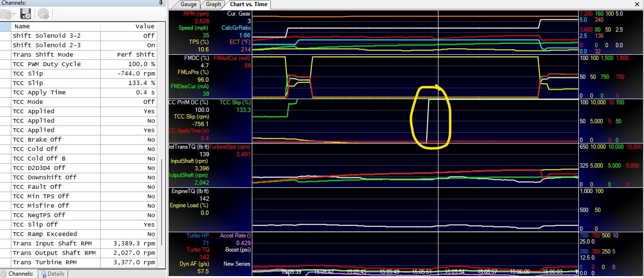644x278 pixels.
Task: Click the save channels config floppy icon
Action: (x=26, y=14)
